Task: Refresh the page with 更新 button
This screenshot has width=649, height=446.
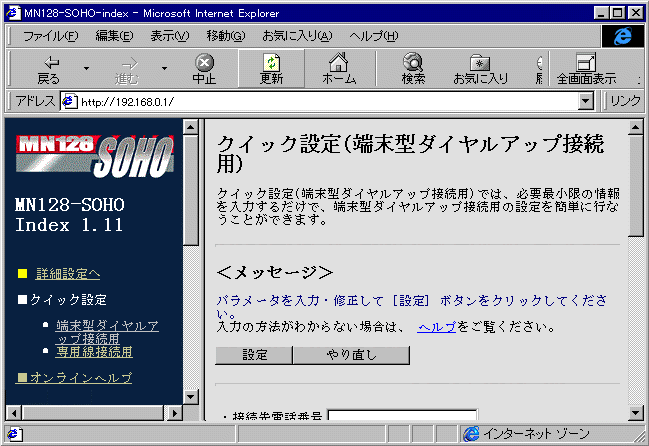Action: pos(272,69)
